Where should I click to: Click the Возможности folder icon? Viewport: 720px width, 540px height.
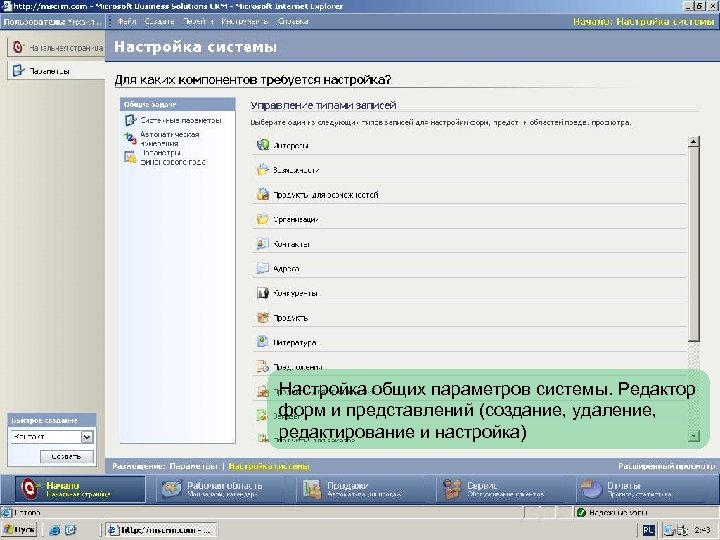(x=263, y=169)
